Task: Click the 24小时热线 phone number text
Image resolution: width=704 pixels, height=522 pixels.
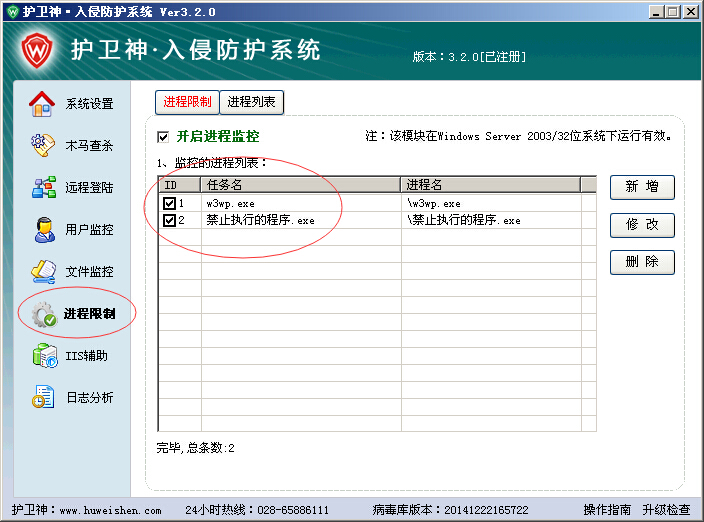Action: click(x=257, y=510)
